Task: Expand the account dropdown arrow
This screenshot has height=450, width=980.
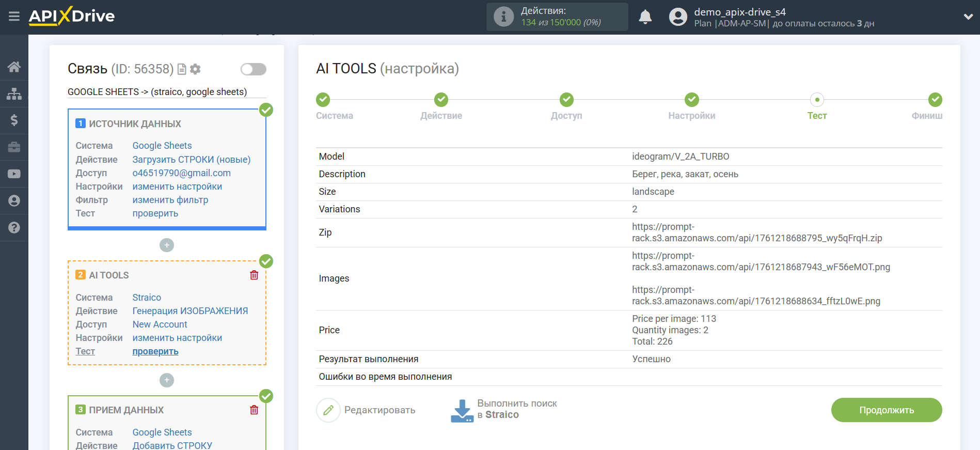Action: click(x=968, y=17)
